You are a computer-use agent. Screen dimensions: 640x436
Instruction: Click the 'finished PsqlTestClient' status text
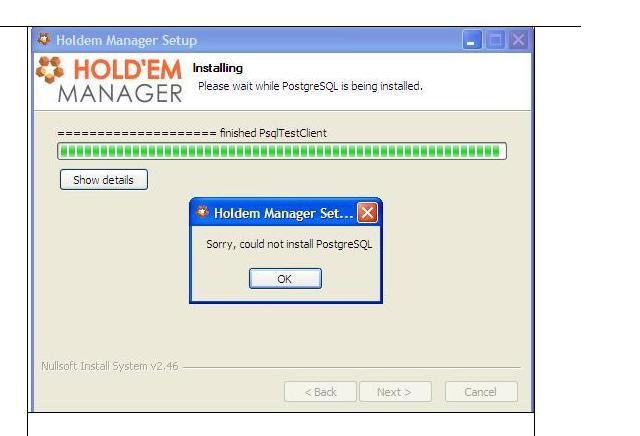click(x=273, y=133)
